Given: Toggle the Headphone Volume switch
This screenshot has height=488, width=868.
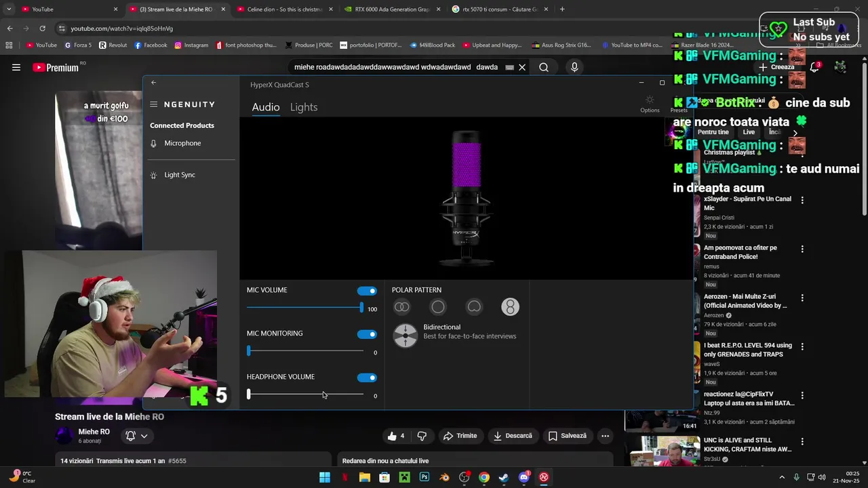Looking at the screenshot, I should click(367, 378).
